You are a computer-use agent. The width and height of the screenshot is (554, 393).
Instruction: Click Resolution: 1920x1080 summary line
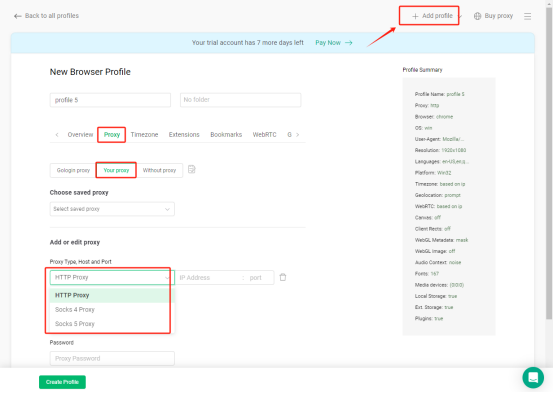click(x=440, y=151)
